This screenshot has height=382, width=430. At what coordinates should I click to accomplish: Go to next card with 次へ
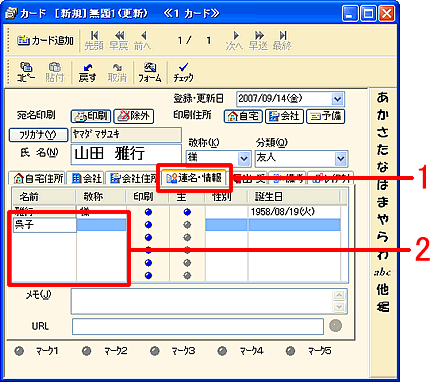pyautogui.click(x=234, y=41)
